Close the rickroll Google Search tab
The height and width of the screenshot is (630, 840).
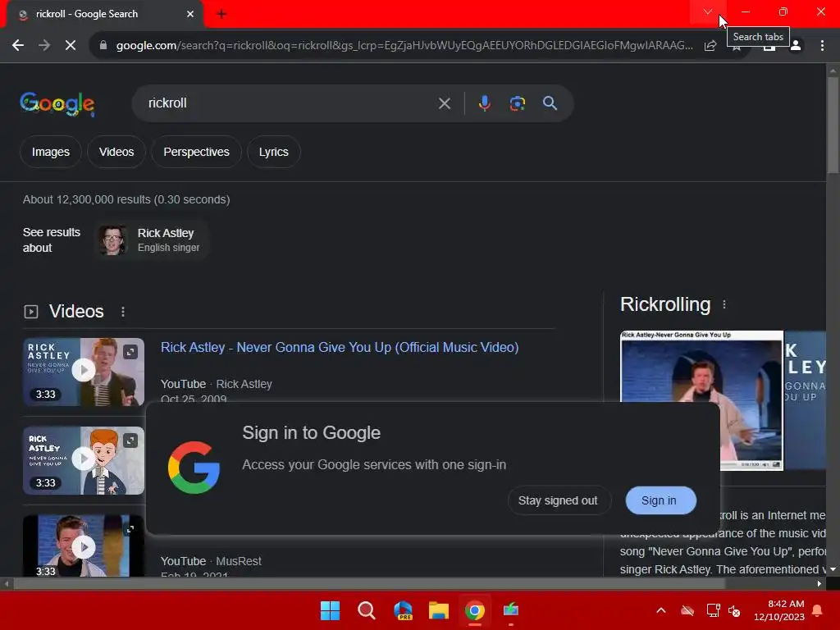pos(190,14)
